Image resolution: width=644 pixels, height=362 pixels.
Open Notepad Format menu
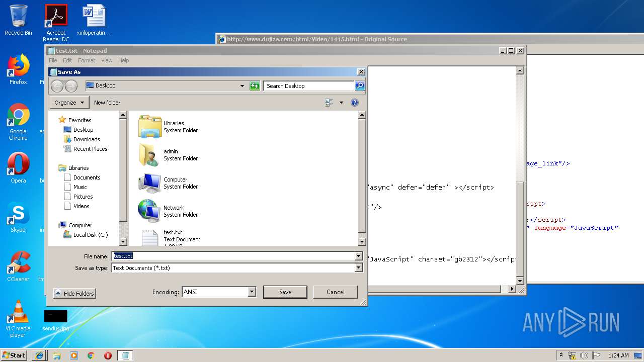tap(87, 60)
